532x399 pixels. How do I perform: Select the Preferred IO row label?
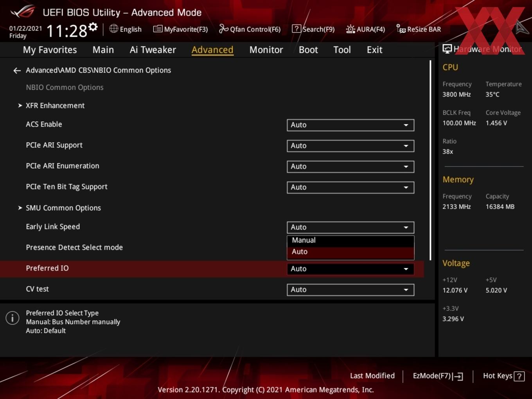(x=47, y=268)
